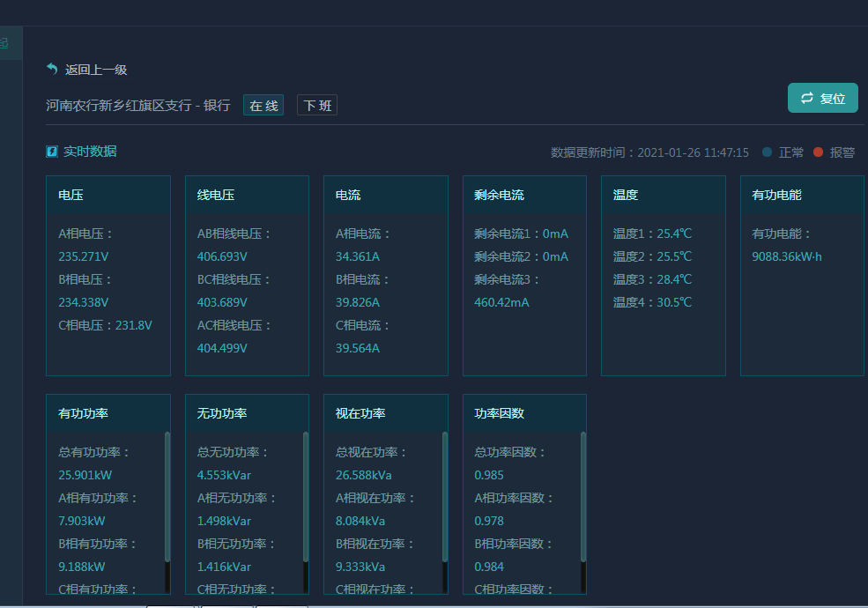868x608 pixels.
Task: Click A相电流 value 34.361A
Action: 358,256
